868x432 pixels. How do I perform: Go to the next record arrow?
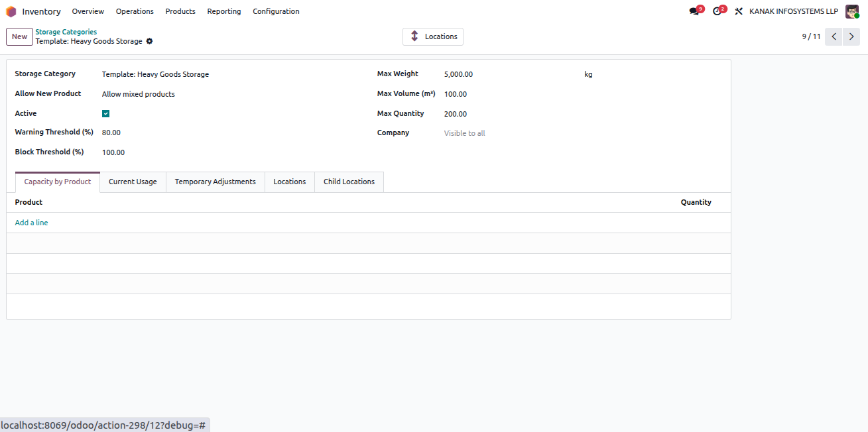(x=851, y=36)
